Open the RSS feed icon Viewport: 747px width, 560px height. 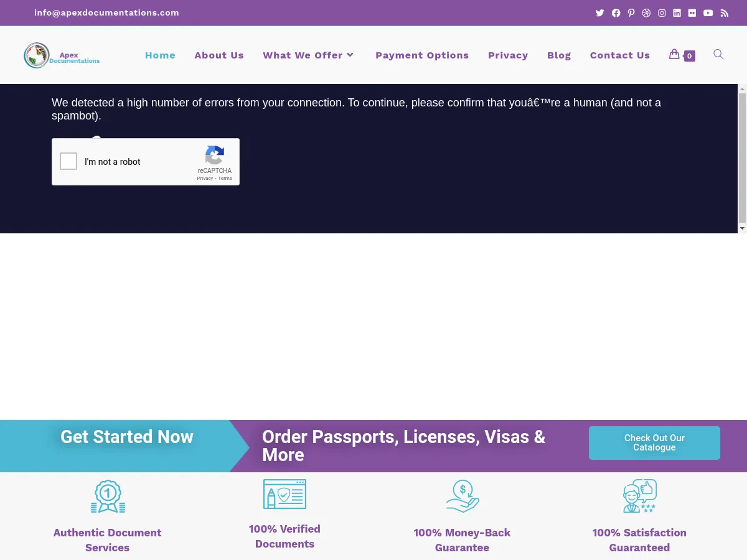coord(724,13)
